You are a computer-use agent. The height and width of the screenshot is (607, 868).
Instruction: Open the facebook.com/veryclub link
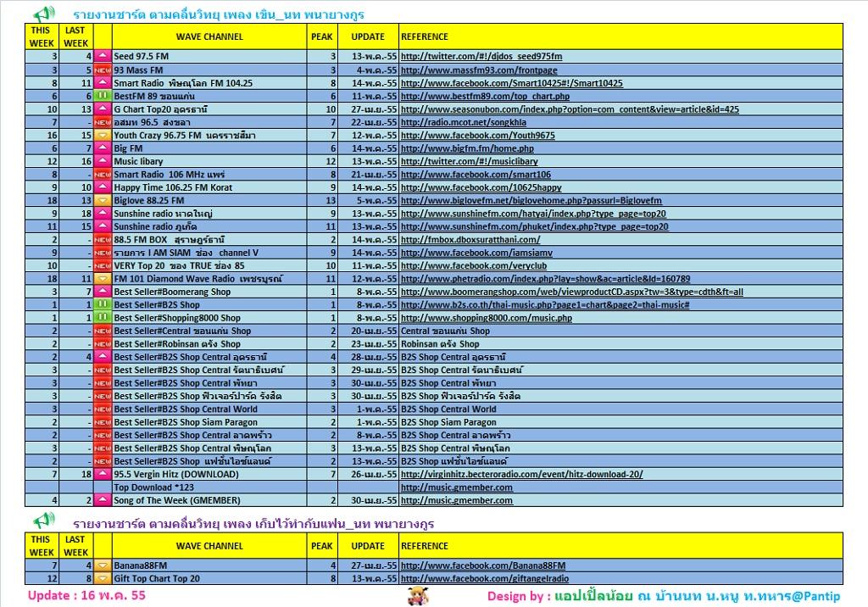[x=473, y=266]
